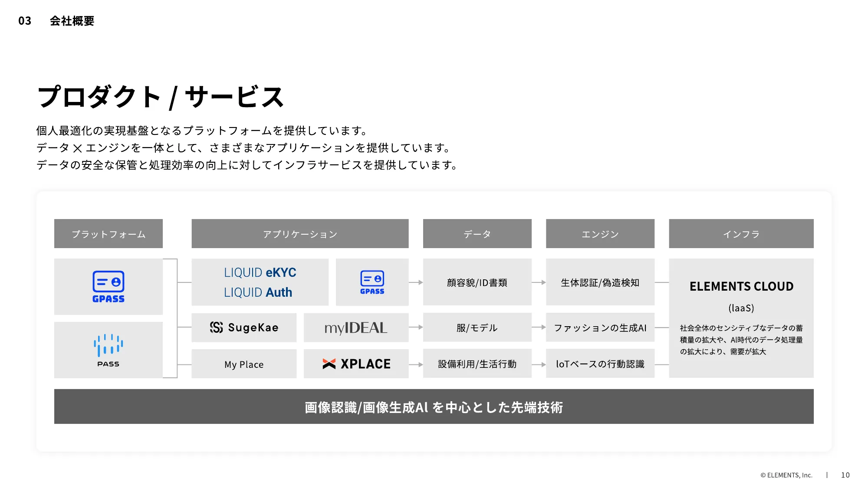Click the IoTベースの行動認識 engine box
The height and width of the screenshot is (488, 868).
point(600,364)
